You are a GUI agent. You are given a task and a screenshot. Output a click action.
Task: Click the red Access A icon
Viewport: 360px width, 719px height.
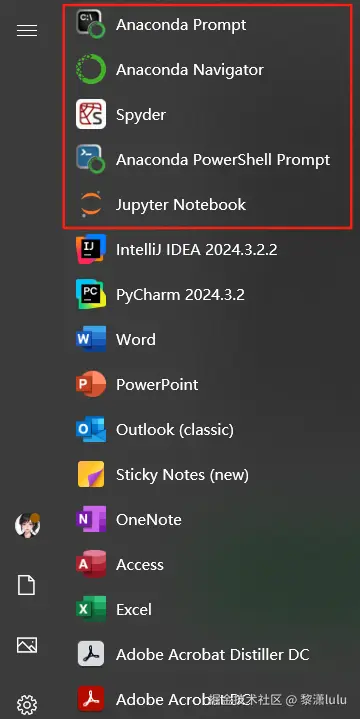(91, 564)
